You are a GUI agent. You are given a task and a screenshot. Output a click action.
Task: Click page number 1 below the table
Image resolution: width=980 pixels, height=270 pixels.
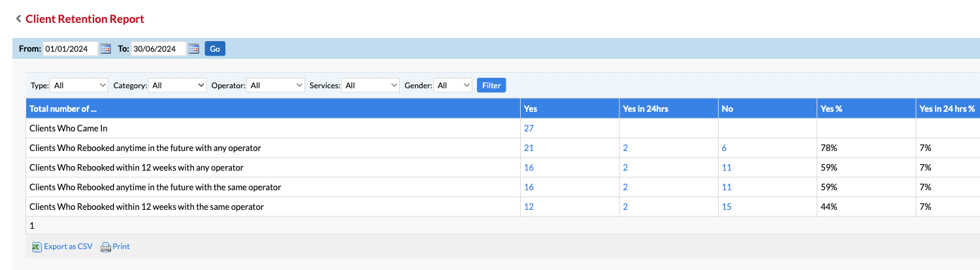coord(32,225)
